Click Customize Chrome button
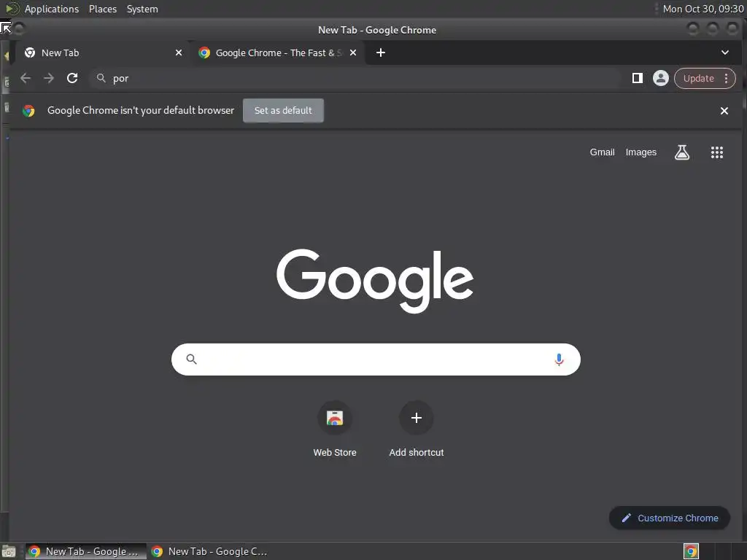Screen dimensions: 747x560 pyautogui.click(x=670, y=518)
